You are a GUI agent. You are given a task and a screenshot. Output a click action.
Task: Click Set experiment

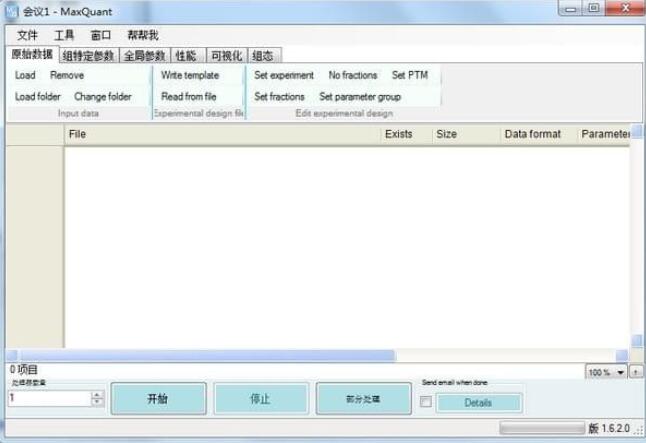[284, 75]
